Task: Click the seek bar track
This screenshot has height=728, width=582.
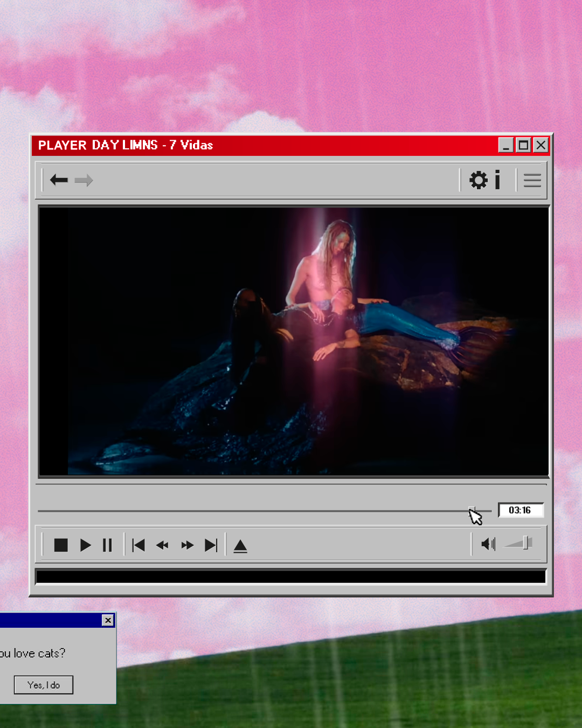Action: (x=264, y=511)
